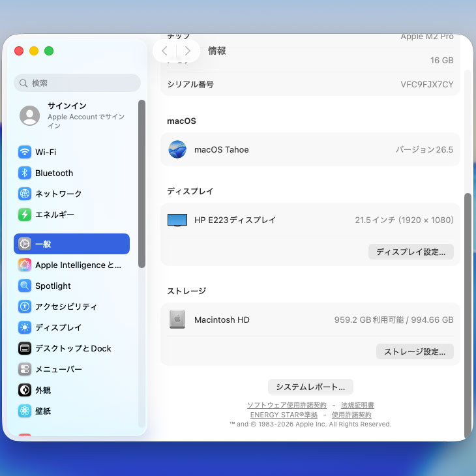
Task: Click the serial number VFC9FJX7CY
Action: [x=427, y=84]
